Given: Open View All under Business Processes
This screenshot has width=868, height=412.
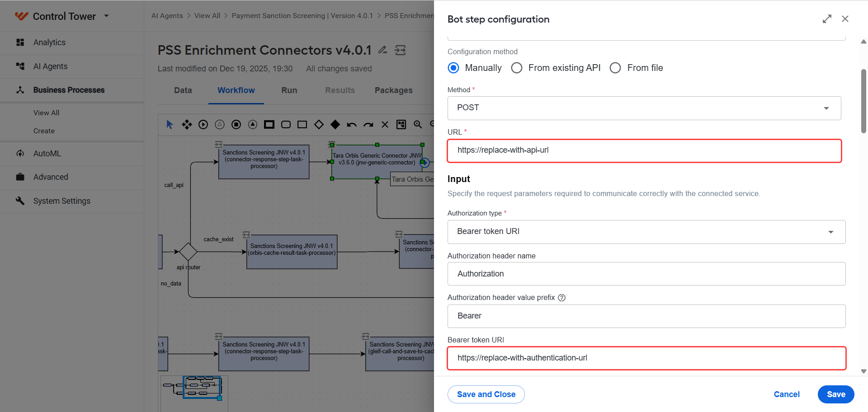Looking at the screenshot, I should coord(46,113).
